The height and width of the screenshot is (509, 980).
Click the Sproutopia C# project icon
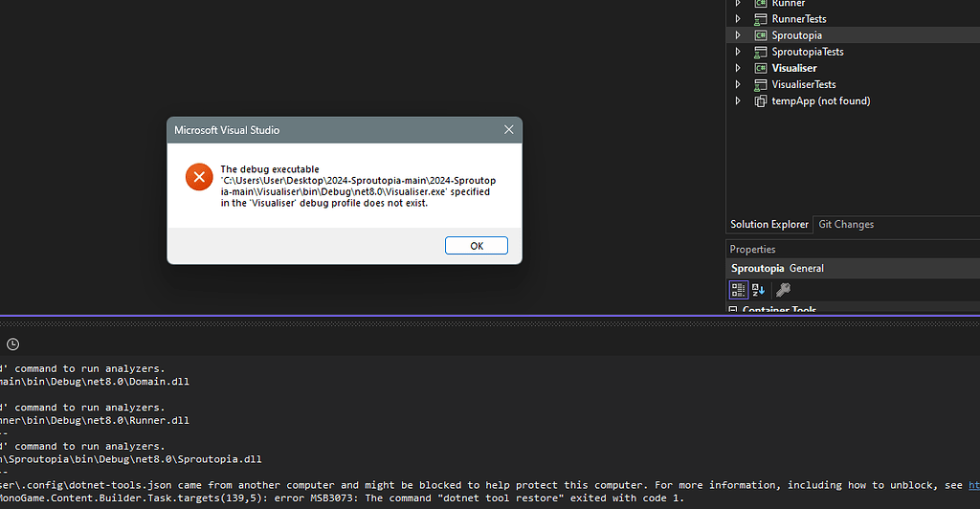(x=760, y=35)
